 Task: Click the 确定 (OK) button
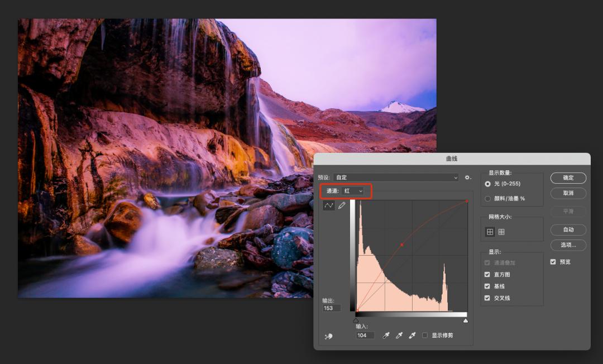click(x=568, y=178)
